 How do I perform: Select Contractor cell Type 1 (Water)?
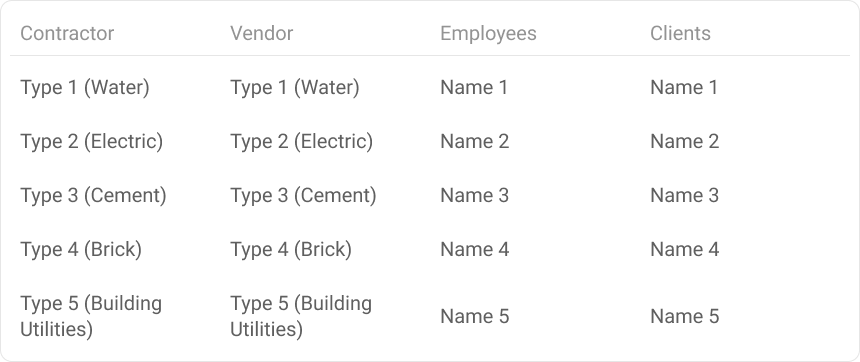pyautogui.click(x=84, y=88)
